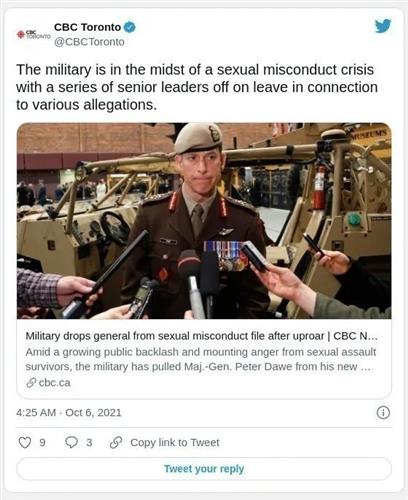Click the article description about Maj.-Gen. Peter Dawe
Image resolution: width=408 pixels, height=500 pixels.
tap(201, 359)
